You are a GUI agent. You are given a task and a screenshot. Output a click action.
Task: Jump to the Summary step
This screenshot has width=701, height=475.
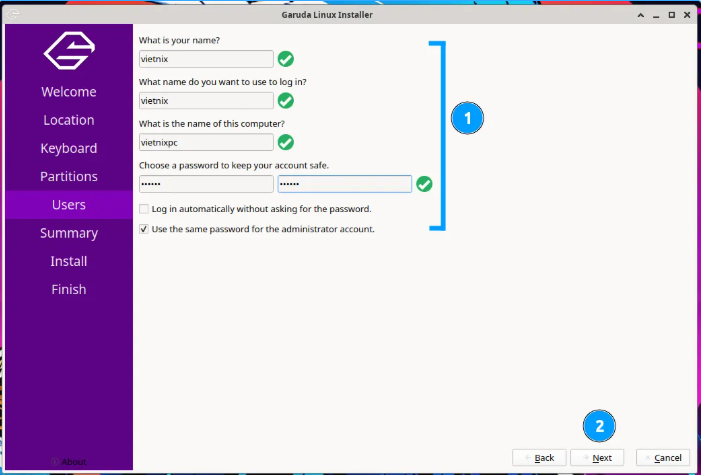point(69,233)
